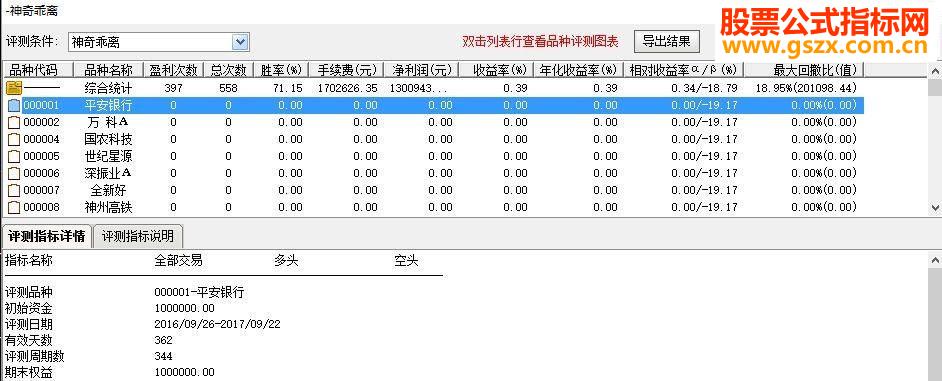Image resolution: width=942 pixels, height=381 pixels.
Task: Click the 0.34/-18.79 relative return value
Action: click(x=705, y=88)
